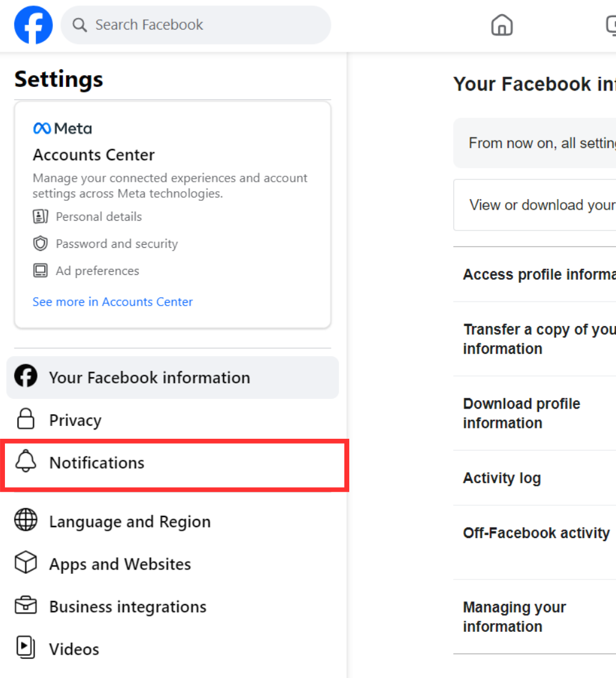Click the Meta logo in Accounts Center

[x=62, y=128]
